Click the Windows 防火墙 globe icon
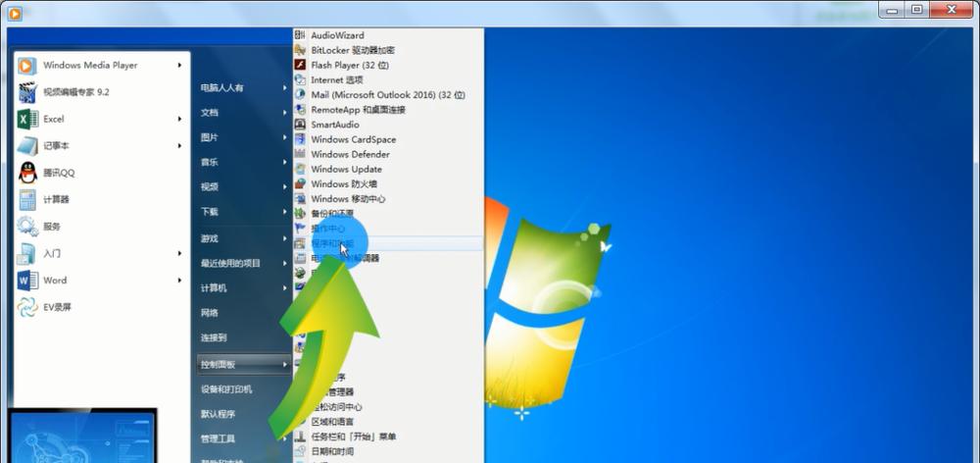The height and width of the screenshot is (463, 980). [300, 184]
